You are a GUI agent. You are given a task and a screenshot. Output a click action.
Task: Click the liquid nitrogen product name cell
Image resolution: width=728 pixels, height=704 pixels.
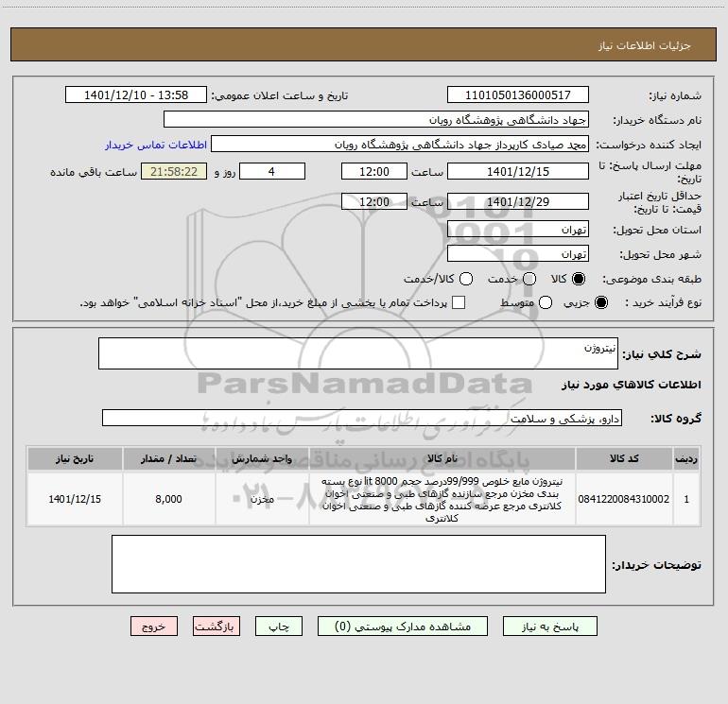(442, 499)
